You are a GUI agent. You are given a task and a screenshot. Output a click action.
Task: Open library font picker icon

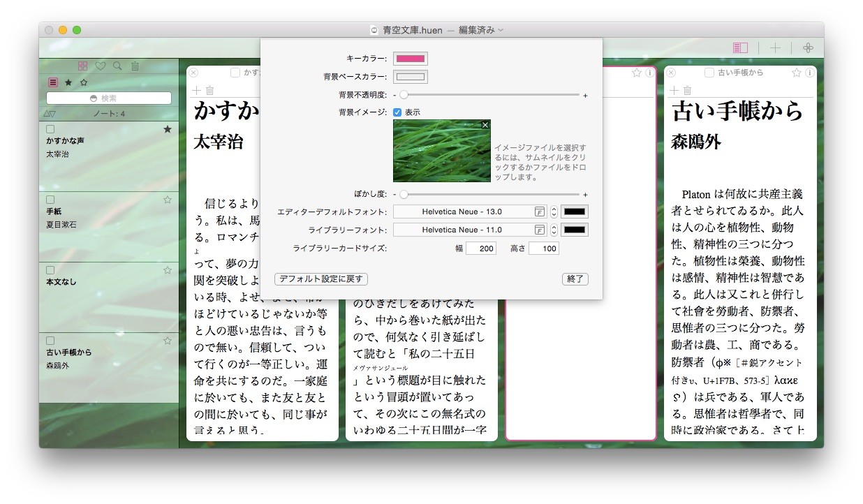pyautogui.click(x=540, y=230)
